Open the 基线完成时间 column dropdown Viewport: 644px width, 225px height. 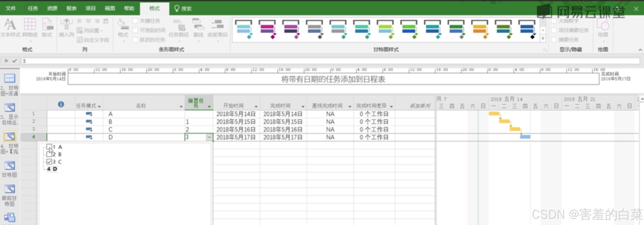(350, 106)
